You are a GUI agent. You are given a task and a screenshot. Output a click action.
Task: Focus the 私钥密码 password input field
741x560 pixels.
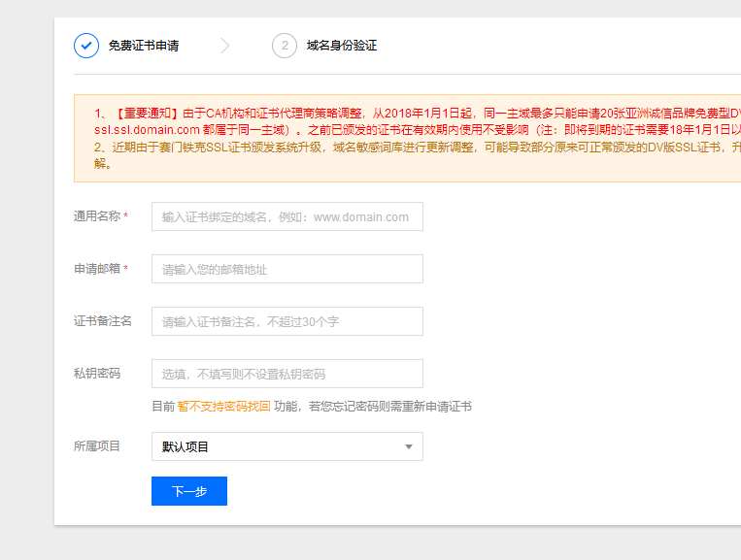(286, 374)
